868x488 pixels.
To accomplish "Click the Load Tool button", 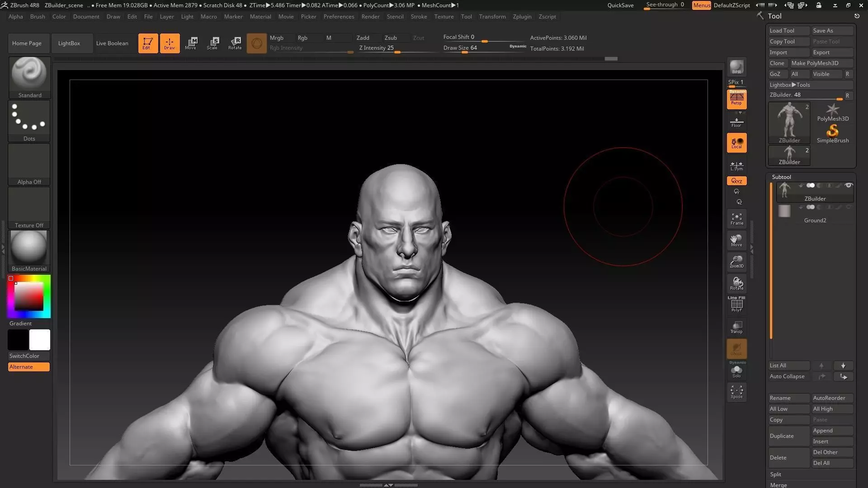I will [x=789, y=31].
